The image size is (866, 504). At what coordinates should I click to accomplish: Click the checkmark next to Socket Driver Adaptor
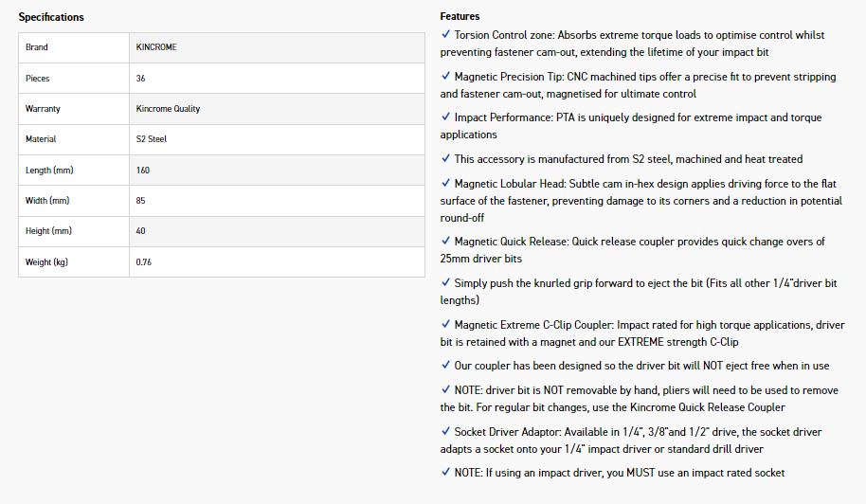(445, 432)
